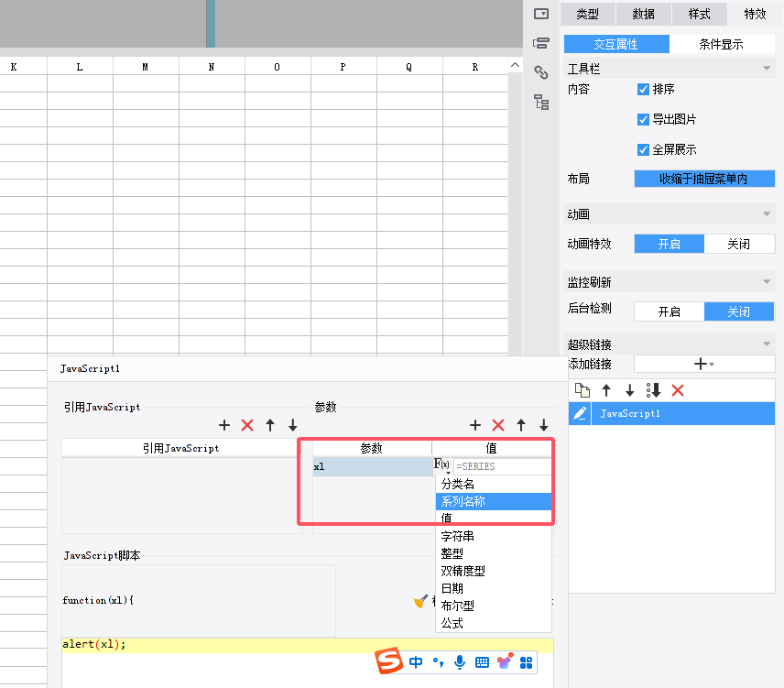Viewport: 784px width, 688px height.
Task: Toggle the 导出图片 checkbox
Action: (x=643, y=119)
